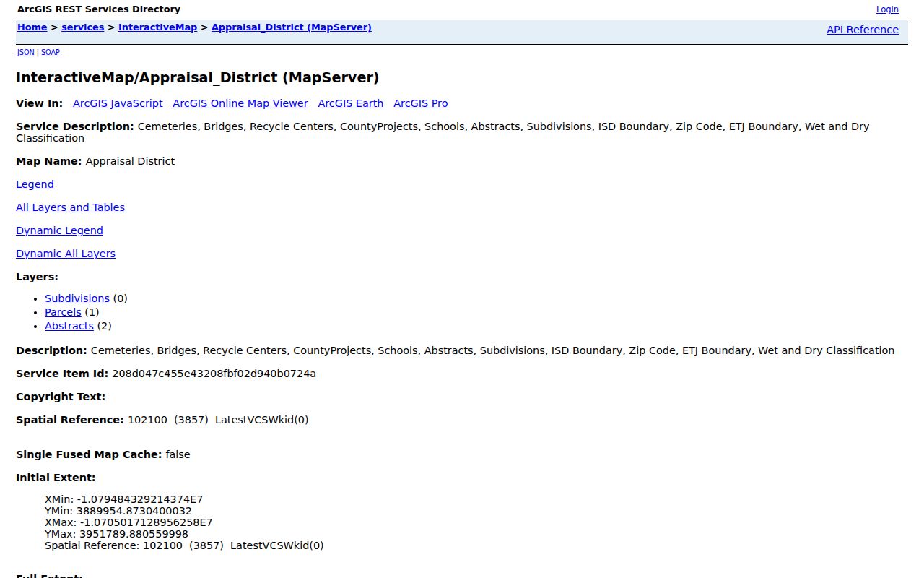Click the Service Item Id value 208d047c455e43208fbf02d940b0724a
This screenshot has width=924, height=578.
click(214, 374)
